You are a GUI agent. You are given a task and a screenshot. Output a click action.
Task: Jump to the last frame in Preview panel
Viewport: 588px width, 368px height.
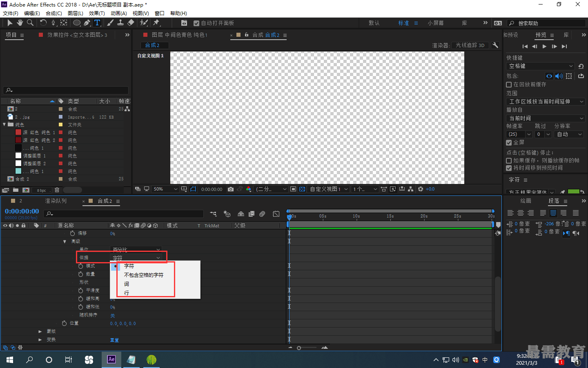coord(564,46)
